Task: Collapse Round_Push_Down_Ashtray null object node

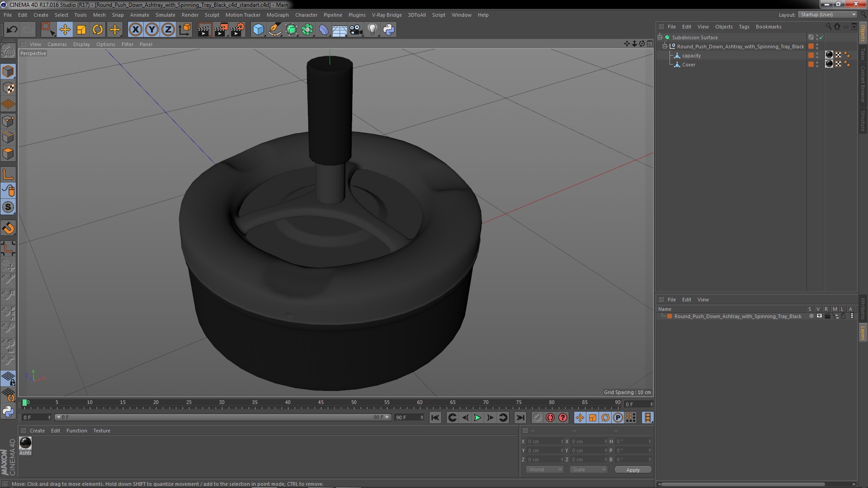Action: click(665, 46)
